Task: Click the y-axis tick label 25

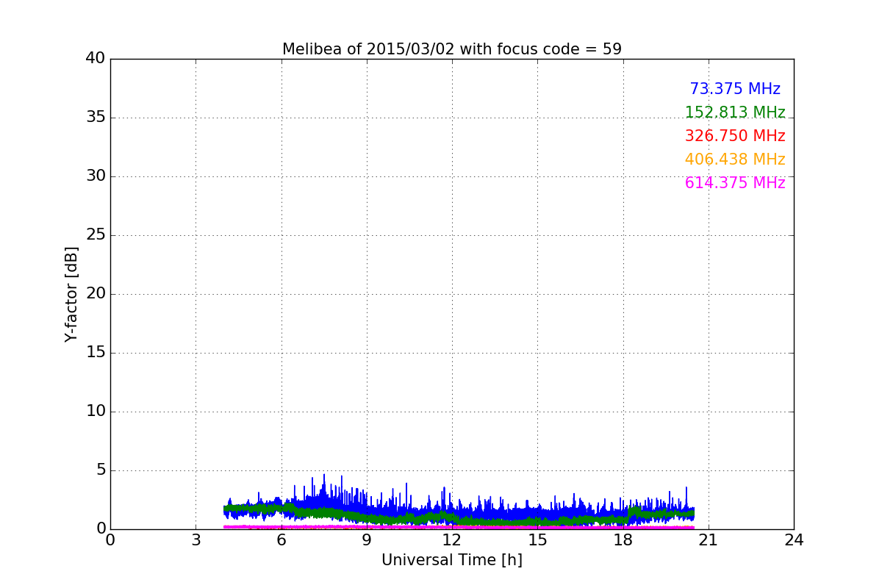Action: [95, 234]
